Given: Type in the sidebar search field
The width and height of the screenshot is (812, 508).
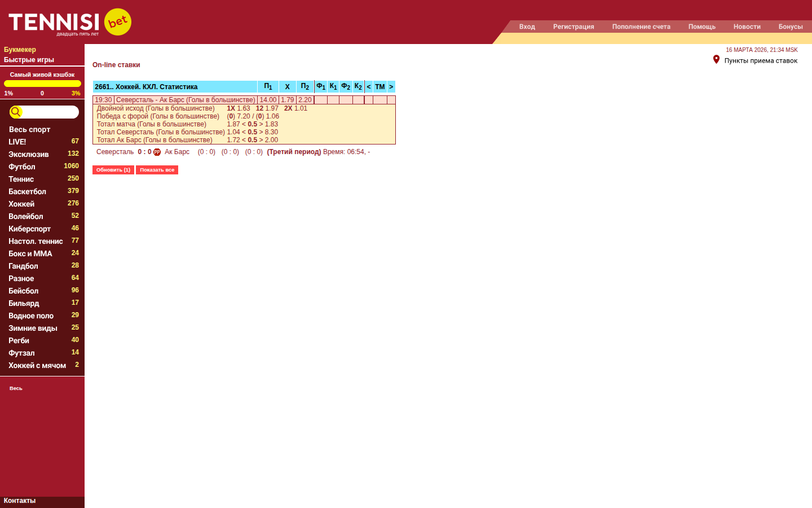Looking at the screenshot, I should (x=50, y=112).
